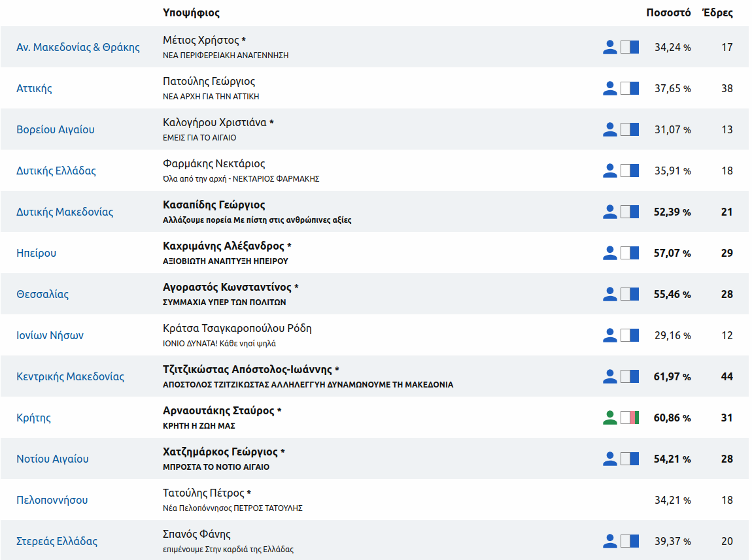Click the person icon for Αγοραστός Κωνσταντίνος
Screen dimensions: 752x560
[609, 294]
